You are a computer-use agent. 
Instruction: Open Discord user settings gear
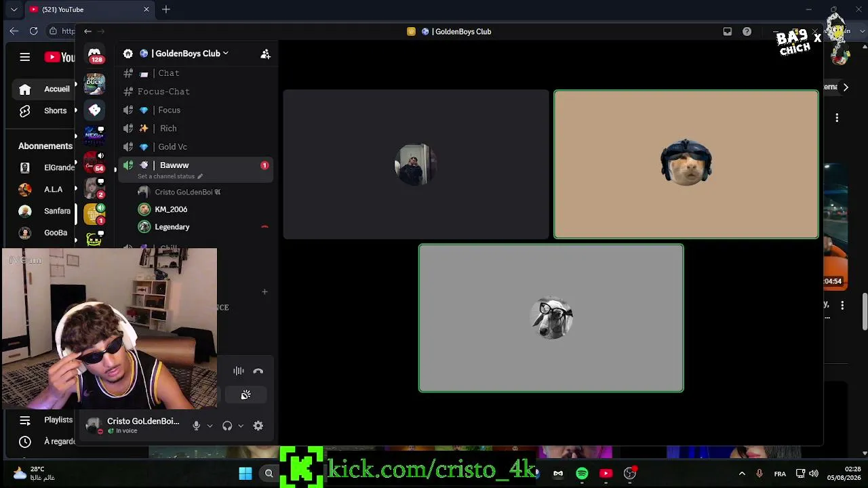(x=258, y=426)
